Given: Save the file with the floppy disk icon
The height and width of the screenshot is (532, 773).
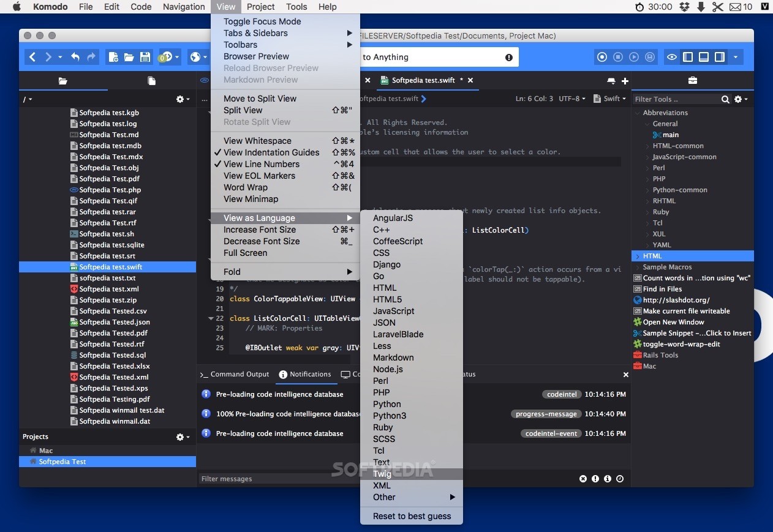Looking at the screenshot, I should 145,57.
